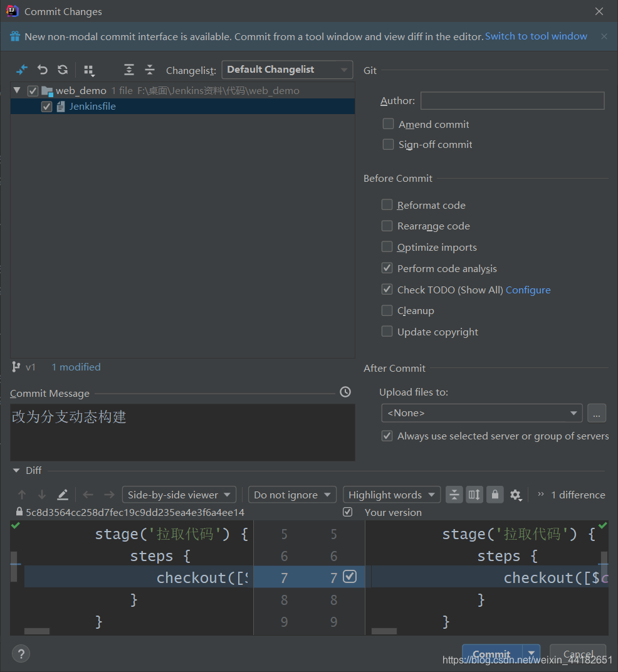Enable Reformat code checkbox
This screenshot has width=618, height=672.
point(387,204)
